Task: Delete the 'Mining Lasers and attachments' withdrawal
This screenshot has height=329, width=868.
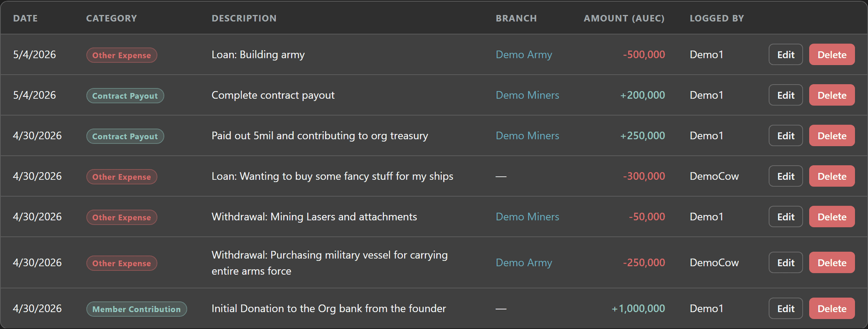Action: pyautogui.click(x=832, y=217)
